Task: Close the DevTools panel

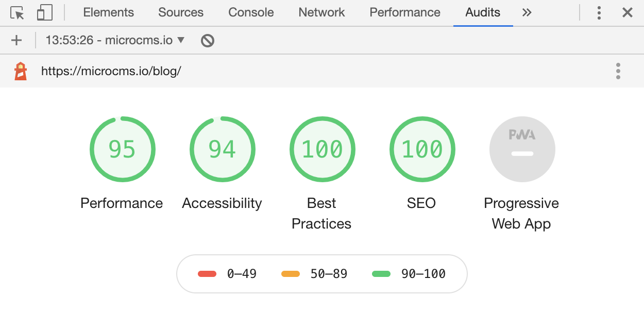Action: pos(627,13)
